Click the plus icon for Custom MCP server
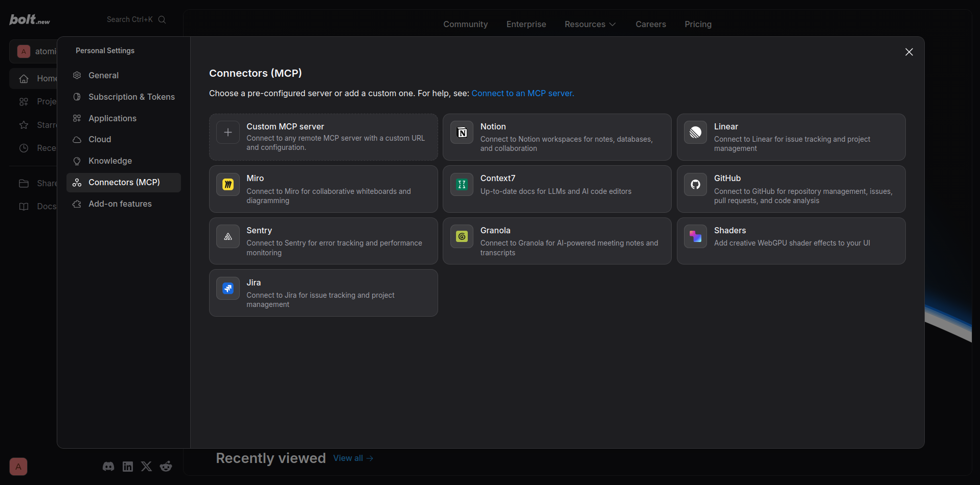980x485 pixels. pyautogui.click(x=228, y=133)
